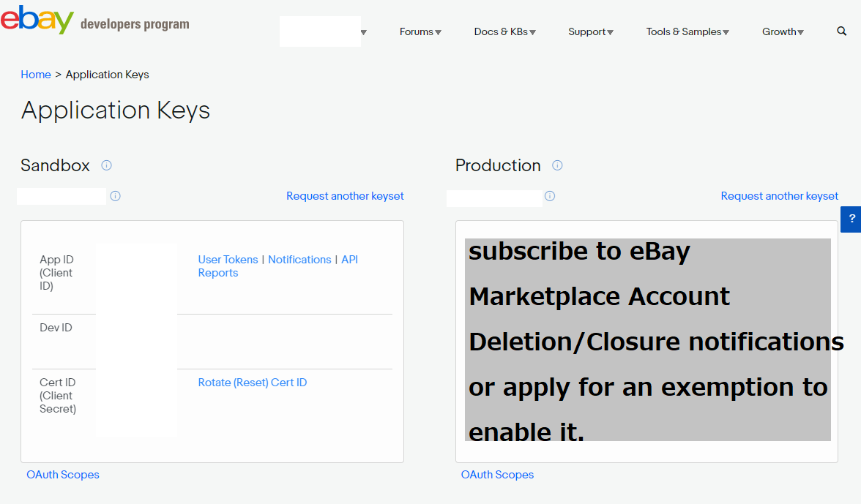This screenshot has width=861, height=504.
Task: Click the info icon beside production keyset field
Action: point(550,196)
